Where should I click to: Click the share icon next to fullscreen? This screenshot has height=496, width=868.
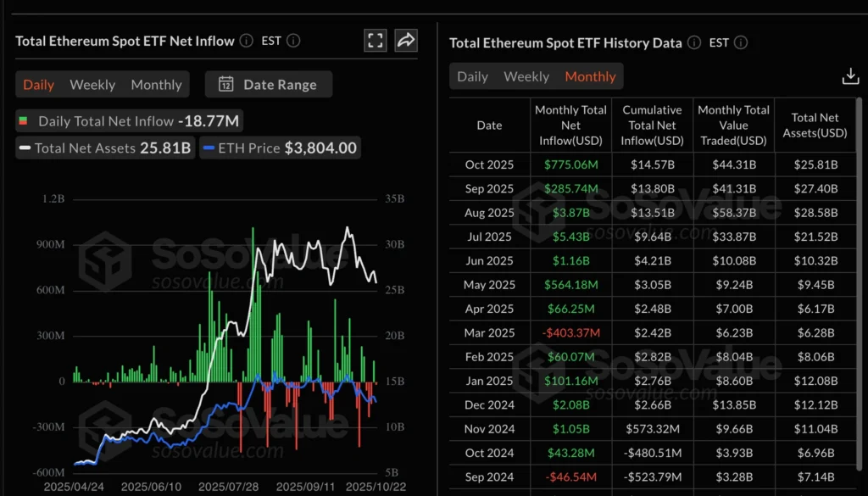click(405, 40)
